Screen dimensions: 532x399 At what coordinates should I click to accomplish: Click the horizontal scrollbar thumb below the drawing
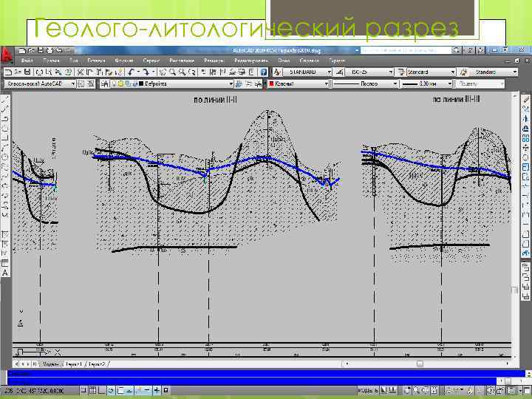point(420,364)
